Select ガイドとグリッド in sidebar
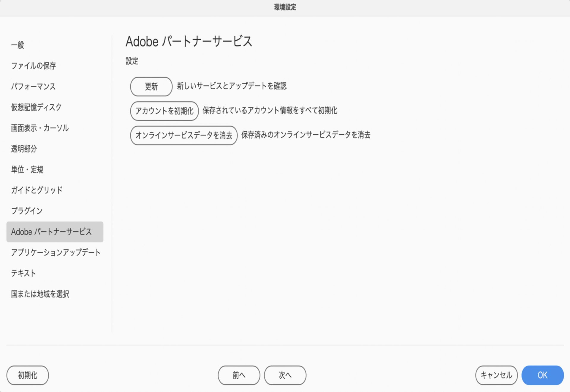 [x=37, y=190]
